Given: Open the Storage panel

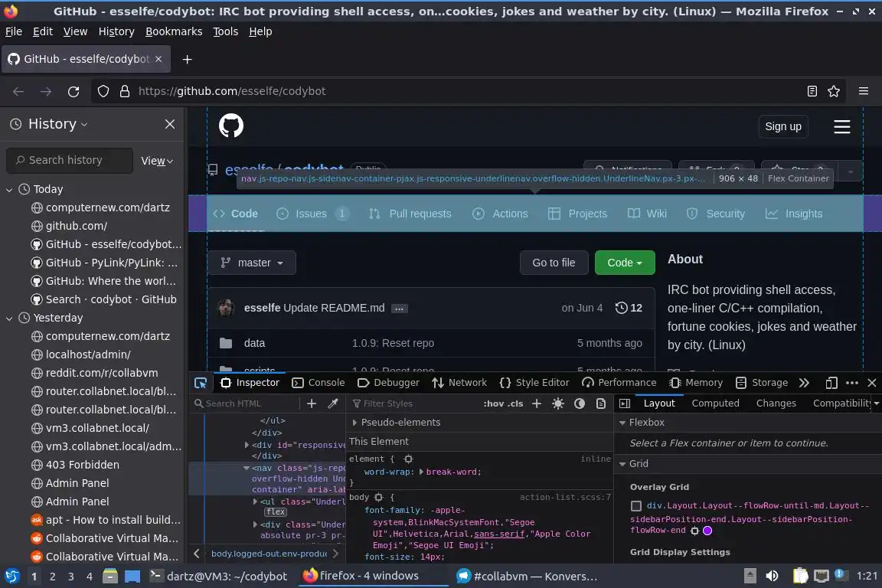Looking at the screenshot, I should [762, 383].
